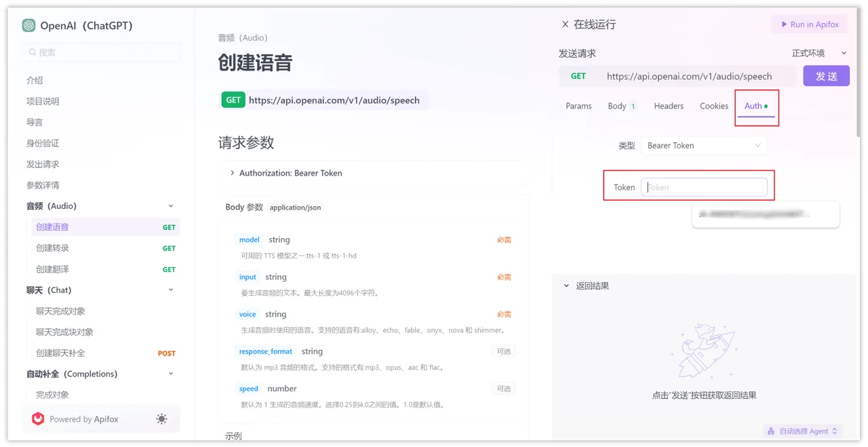Expand the 聊天 (Chat) section chevron
868x447 pixels.
[x=170, y=290]
